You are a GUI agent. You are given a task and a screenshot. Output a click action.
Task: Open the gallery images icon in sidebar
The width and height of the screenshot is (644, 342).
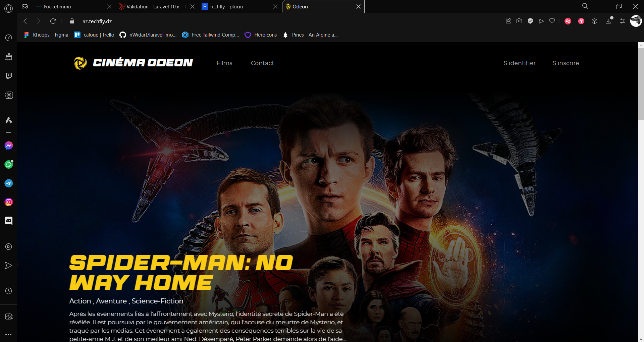(9, 317)
